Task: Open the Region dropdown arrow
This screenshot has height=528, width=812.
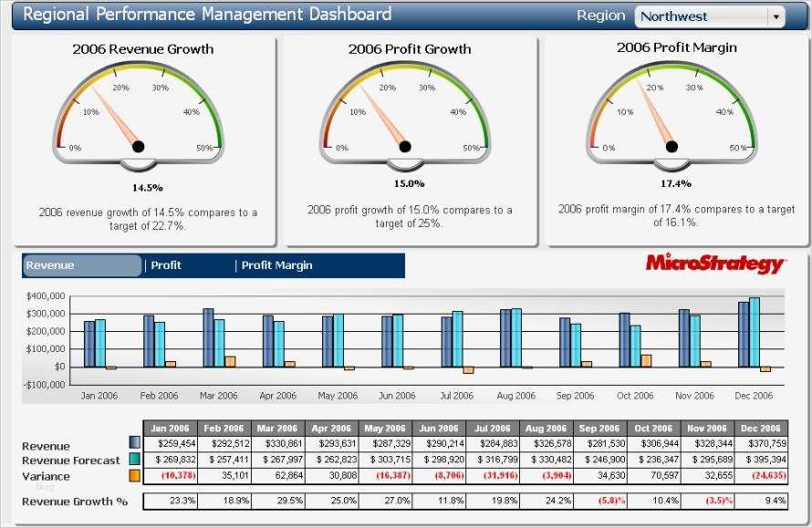Action: click(776, 16)
